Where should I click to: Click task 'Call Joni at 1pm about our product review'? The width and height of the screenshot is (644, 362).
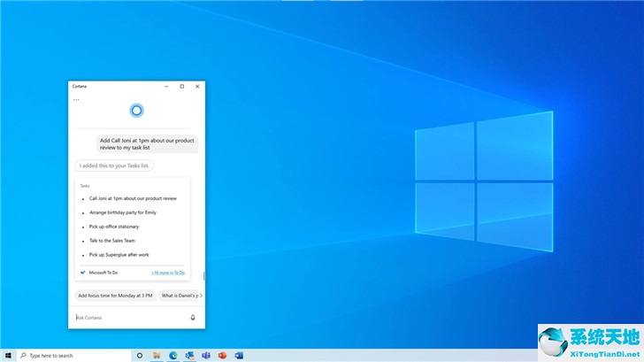point(133,198)
